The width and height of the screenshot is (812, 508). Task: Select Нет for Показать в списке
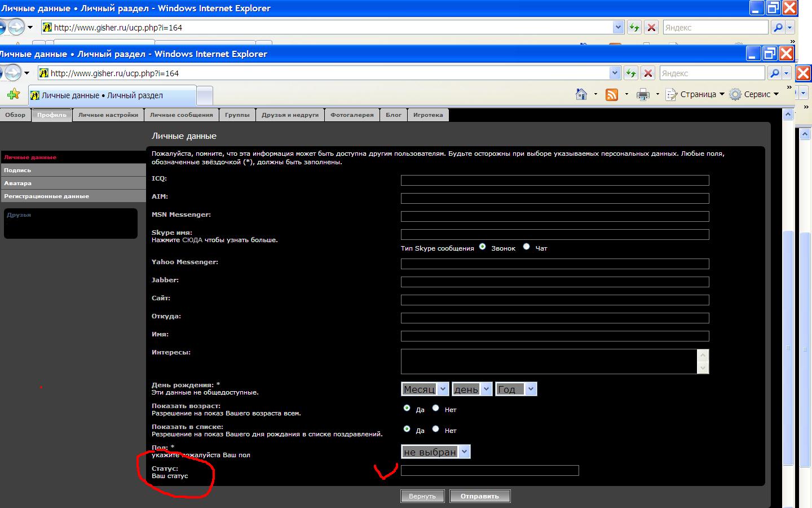(435, 429)
